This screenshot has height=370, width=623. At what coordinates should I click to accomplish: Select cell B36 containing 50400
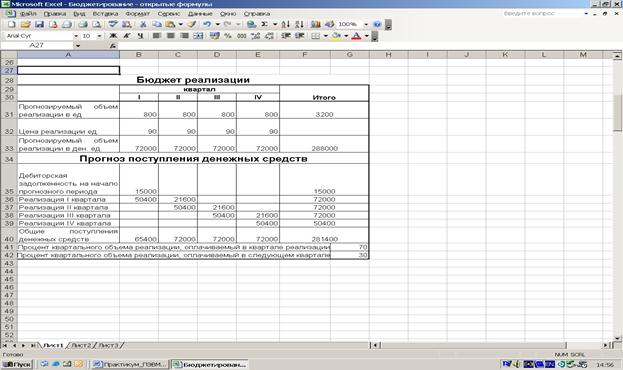click(139, 200)
